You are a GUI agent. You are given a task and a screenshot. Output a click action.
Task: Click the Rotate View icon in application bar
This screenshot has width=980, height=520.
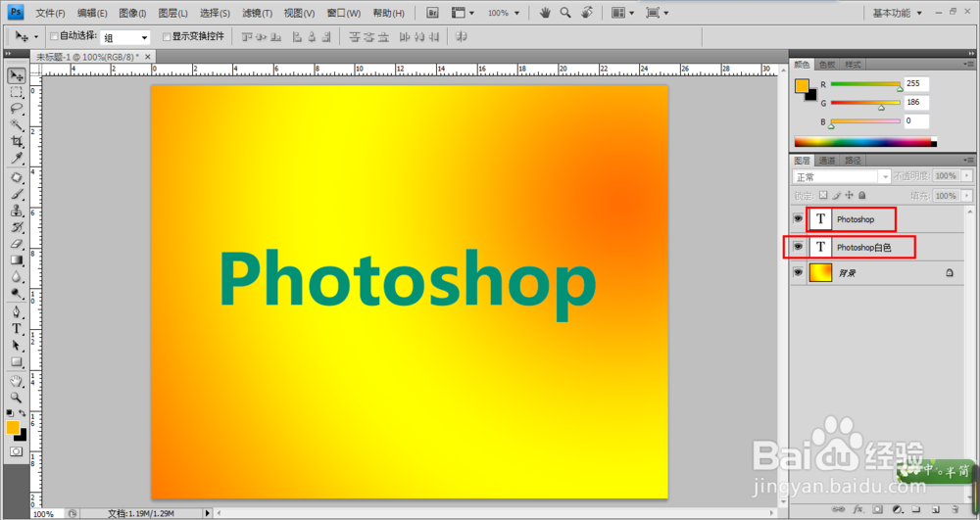point(587,13)
